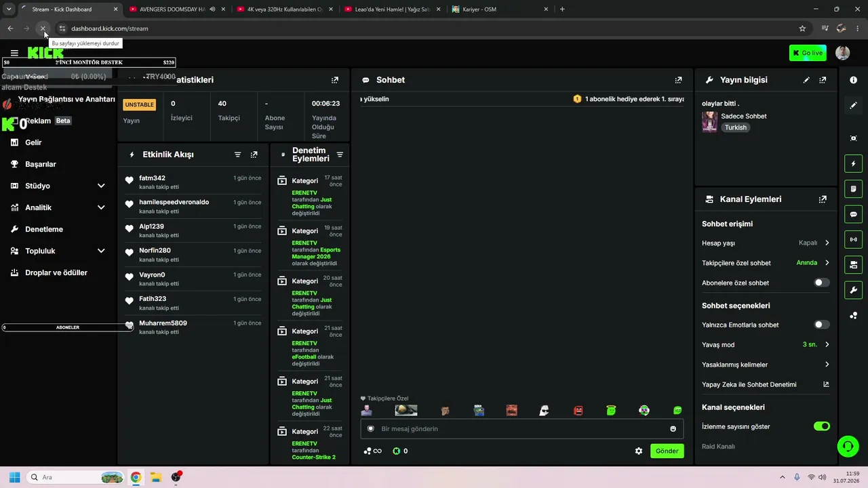Click the shield badge icon in message box
Image resolution: width=868 pixels, height=488 pixels.
[370, 428]
